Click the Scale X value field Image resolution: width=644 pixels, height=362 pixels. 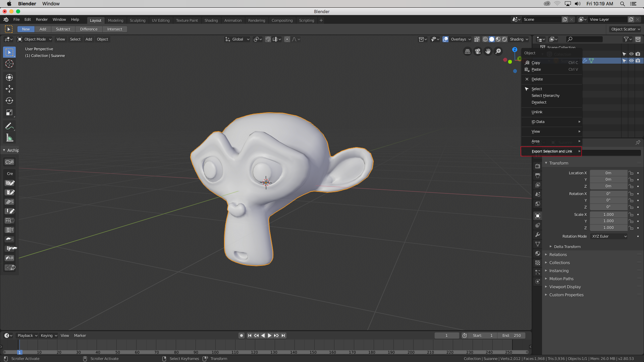point(608,215)
